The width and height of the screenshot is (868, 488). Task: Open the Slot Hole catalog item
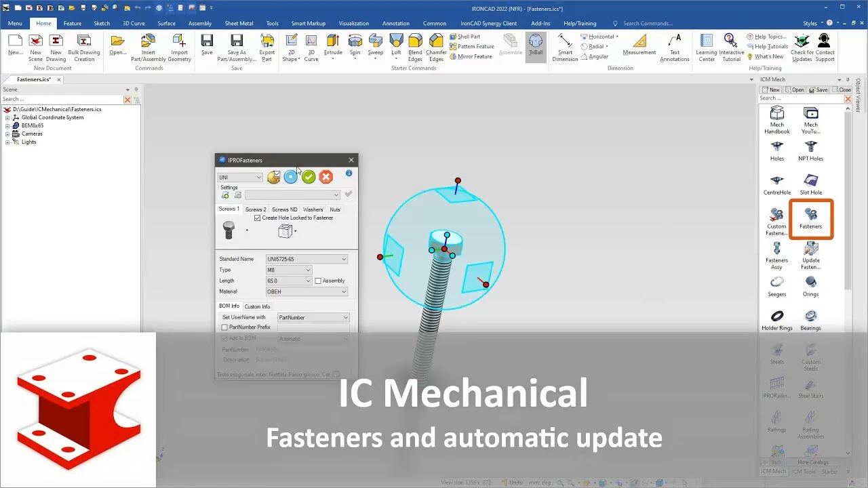point(811,184)
